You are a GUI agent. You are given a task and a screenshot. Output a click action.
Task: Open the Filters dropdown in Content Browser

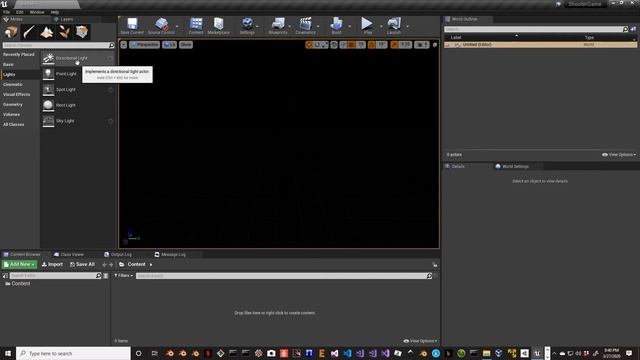point(123,276)
